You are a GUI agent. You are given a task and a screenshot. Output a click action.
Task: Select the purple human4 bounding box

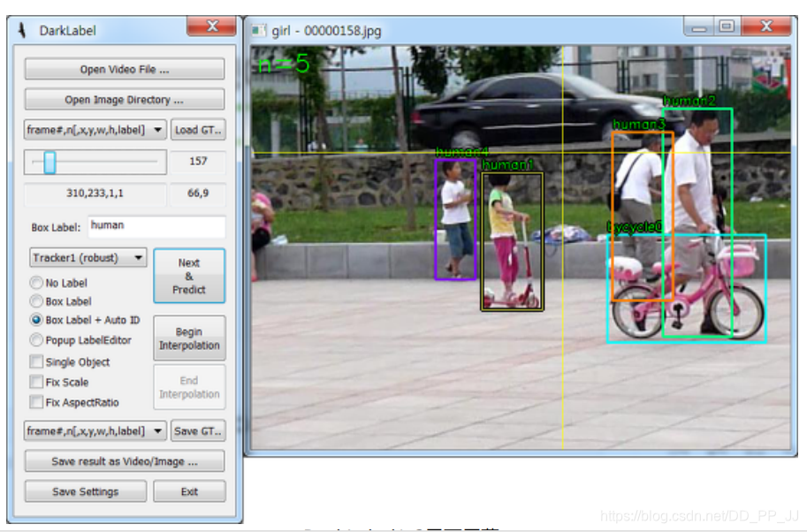(x=436, y=221)
